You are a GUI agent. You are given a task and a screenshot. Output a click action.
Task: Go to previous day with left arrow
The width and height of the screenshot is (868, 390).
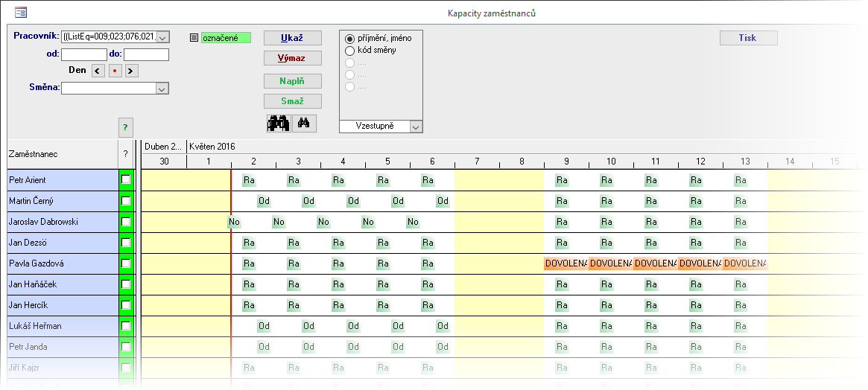[x=98, y=71]
